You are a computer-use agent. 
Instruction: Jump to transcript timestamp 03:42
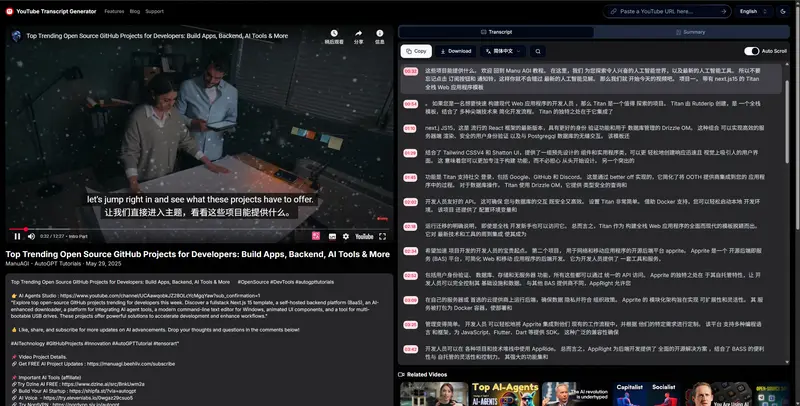411,349
